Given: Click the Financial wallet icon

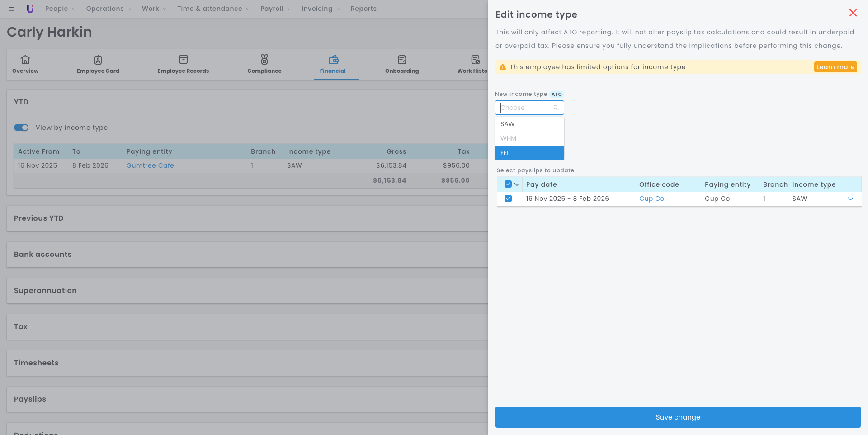Looking at the screenshot, I should (333, 60).
